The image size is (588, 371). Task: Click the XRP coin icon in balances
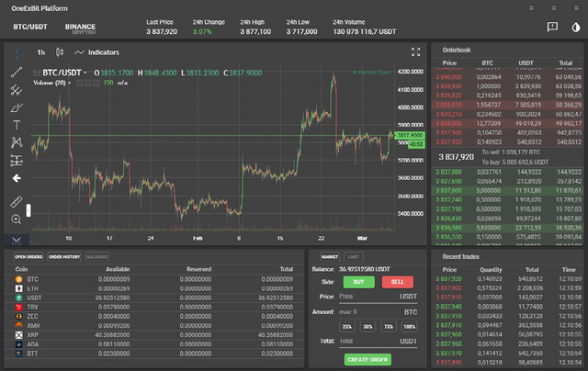18,335
